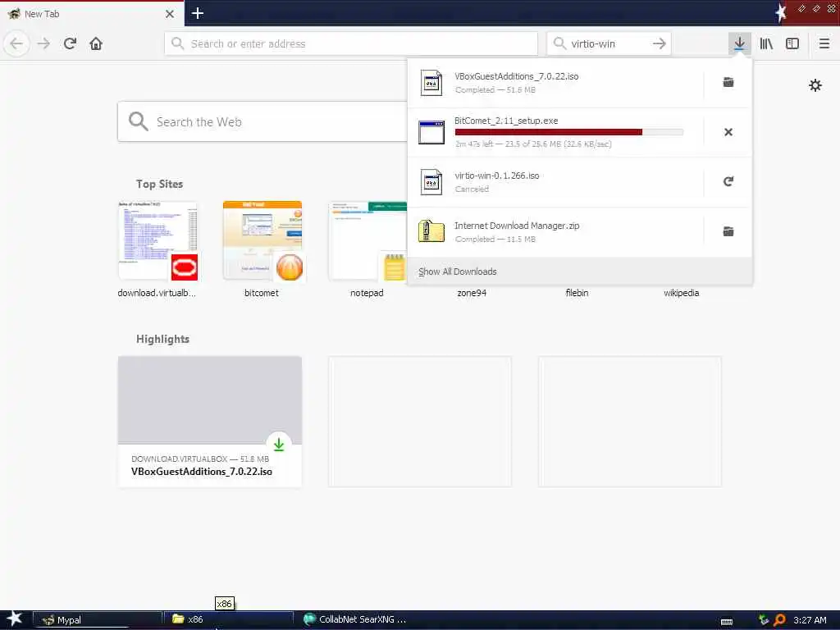
Task: Click the Search the Web field
Action: pos(262,121)
